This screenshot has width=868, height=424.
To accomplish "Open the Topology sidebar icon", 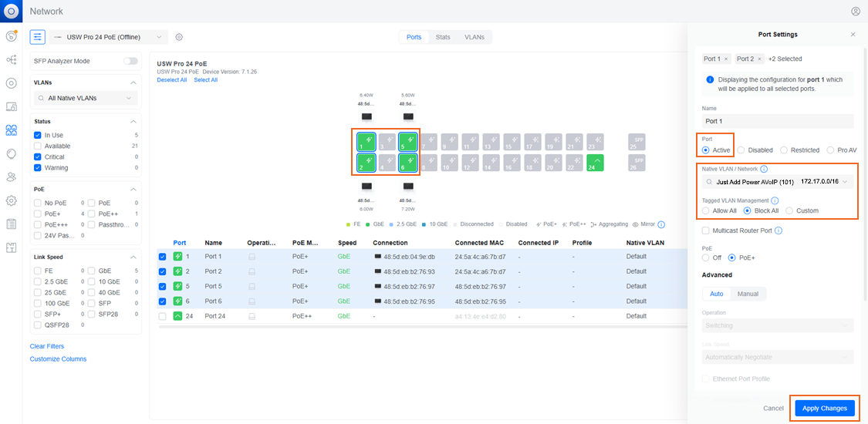I will (x=11, y=59).
